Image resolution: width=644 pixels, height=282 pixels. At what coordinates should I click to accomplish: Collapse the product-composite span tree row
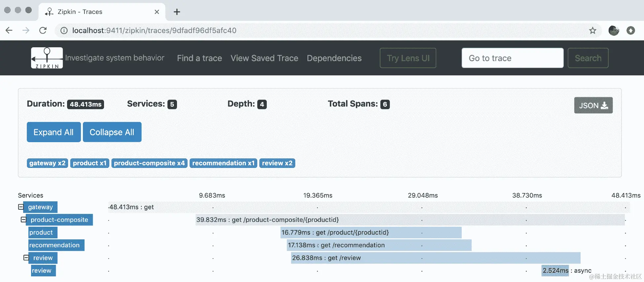click(x=23, y=220)
